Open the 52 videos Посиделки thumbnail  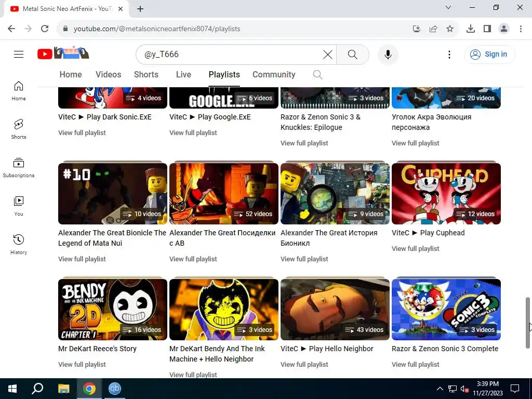tap(224, 194)
